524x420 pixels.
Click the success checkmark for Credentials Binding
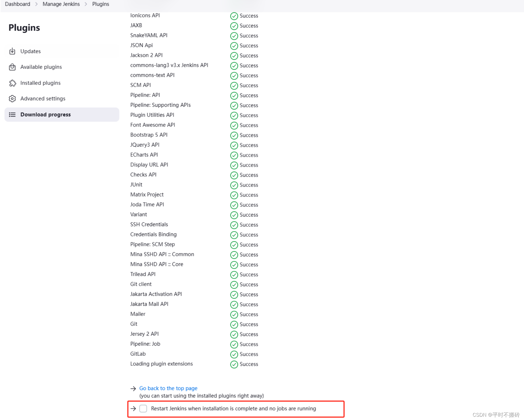[x=234, y=235]
